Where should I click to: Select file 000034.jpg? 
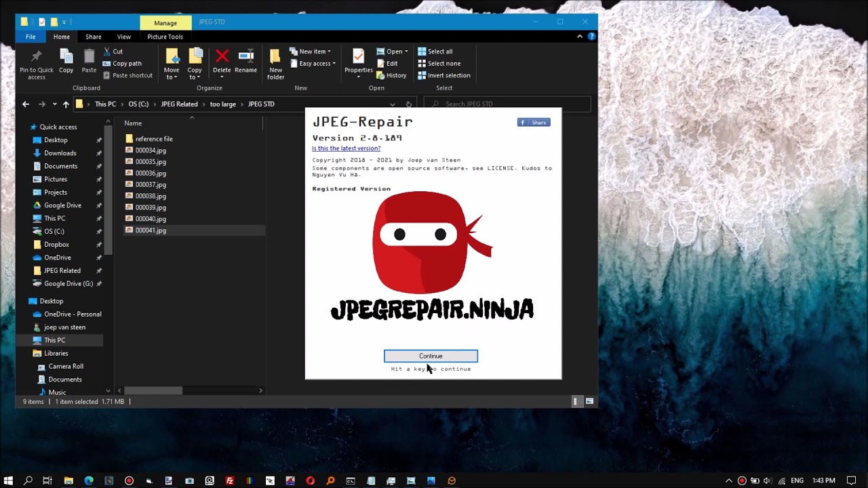click(x=151, y=150)
